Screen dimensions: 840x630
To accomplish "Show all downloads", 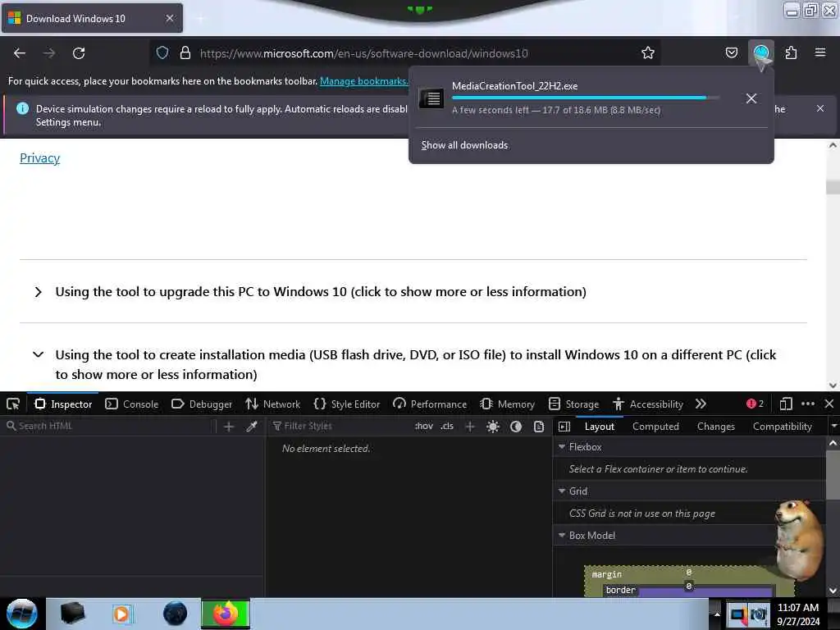I will (464, 145).
